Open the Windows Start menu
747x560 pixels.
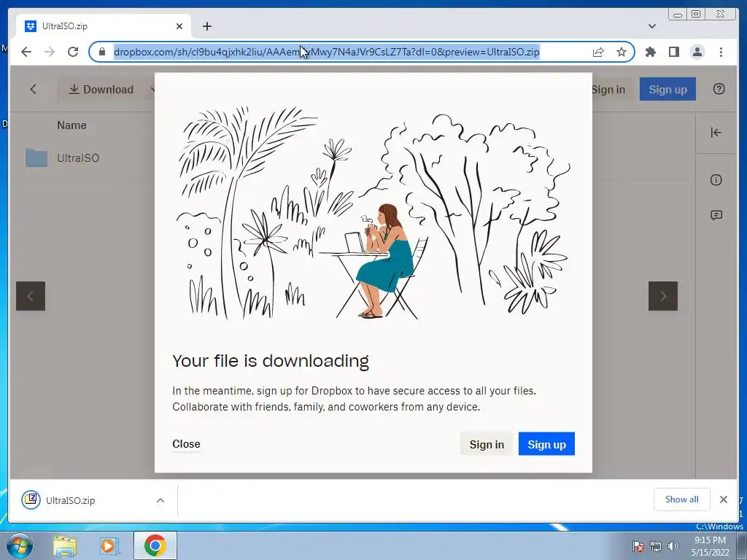point(19,545)
